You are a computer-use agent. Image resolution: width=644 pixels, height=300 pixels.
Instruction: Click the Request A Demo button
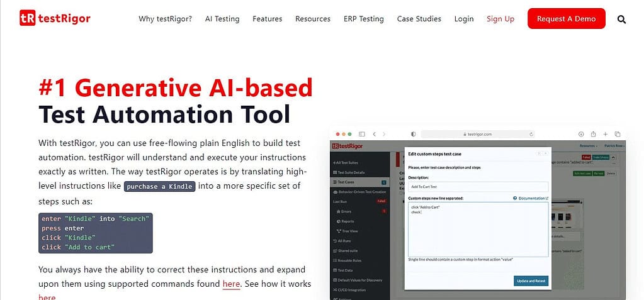(x=566, y=18)
